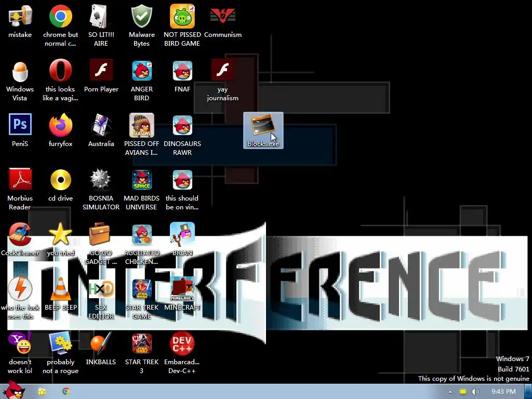Open the taskbar folder explorer icon

point(42,392)
